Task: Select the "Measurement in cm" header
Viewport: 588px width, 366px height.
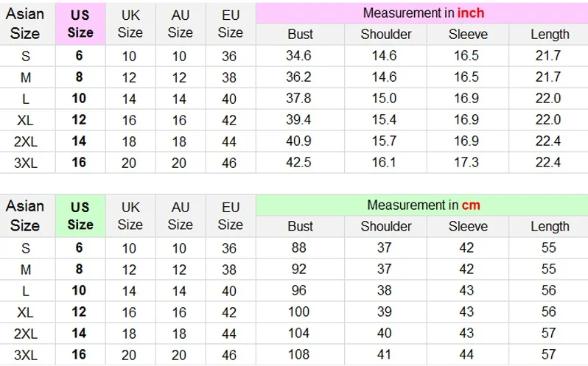Action: pos(424,205)
